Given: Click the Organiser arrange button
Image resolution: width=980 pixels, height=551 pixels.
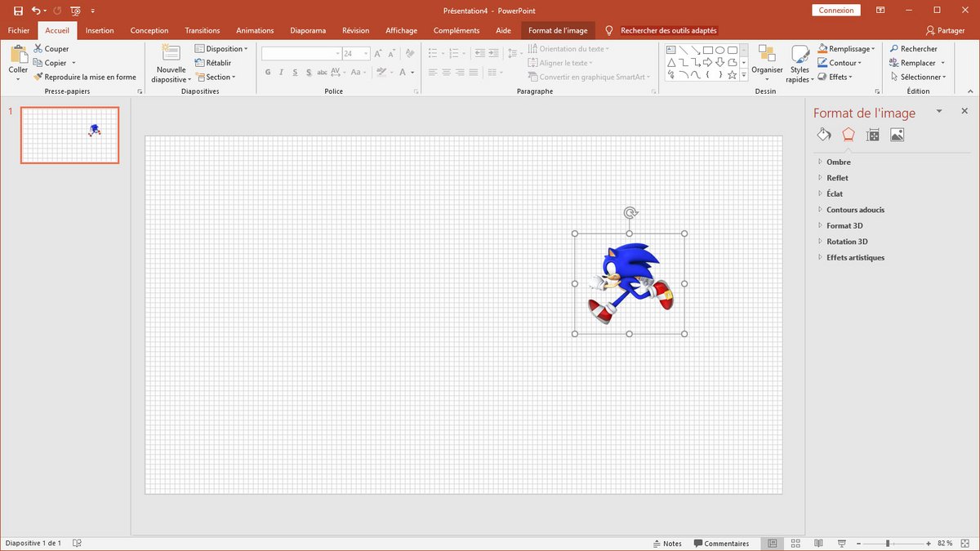Looking at the screenshot, I should tap(767, 63).
